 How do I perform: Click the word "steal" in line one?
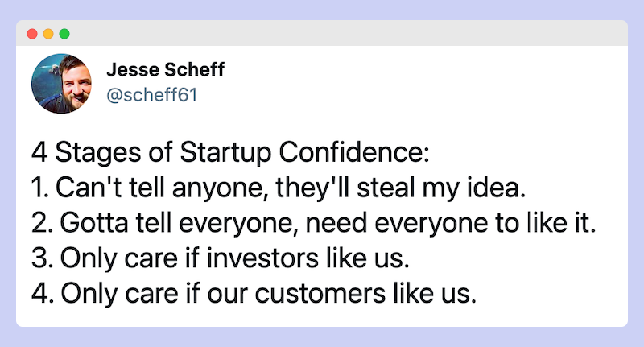point(386,188)
